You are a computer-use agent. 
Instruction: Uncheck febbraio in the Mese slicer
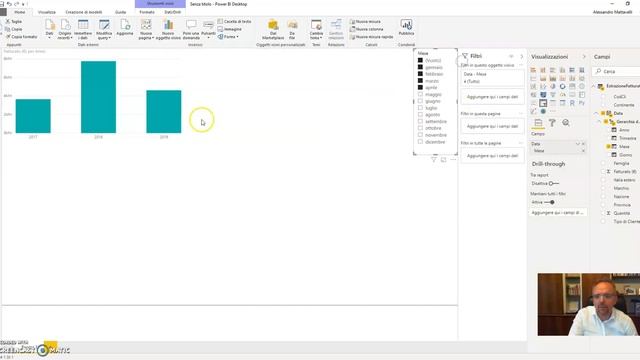pos(420,74)
